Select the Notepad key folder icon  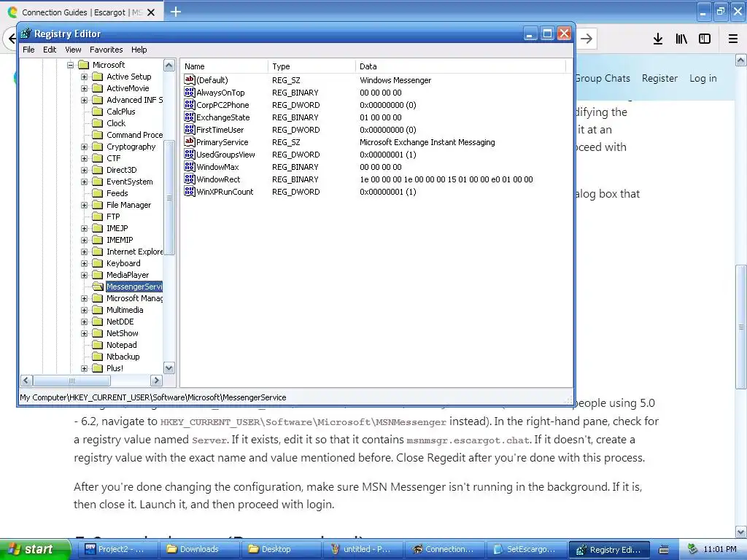[98, 345]
